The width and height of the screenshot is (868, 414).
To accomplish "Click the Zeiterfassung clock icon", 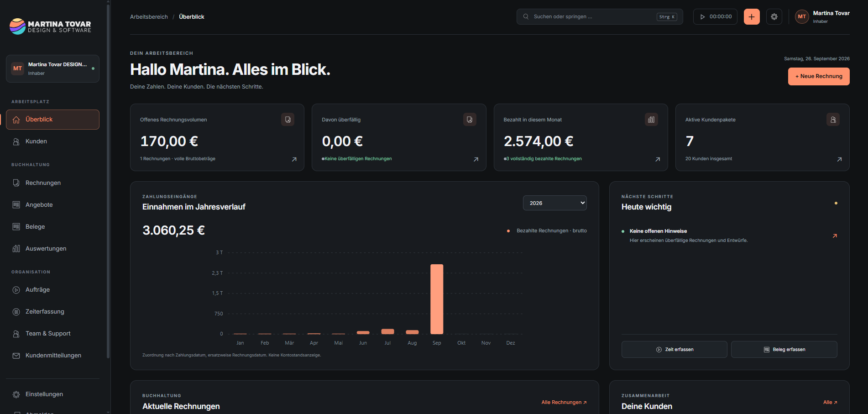I will 16,312.
